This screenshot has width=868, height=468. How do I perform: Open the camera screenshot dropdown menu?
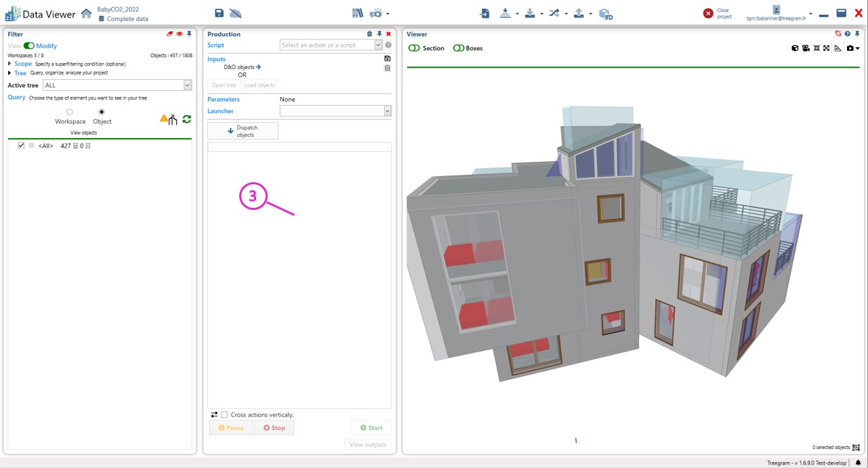(x=857, y=48)
